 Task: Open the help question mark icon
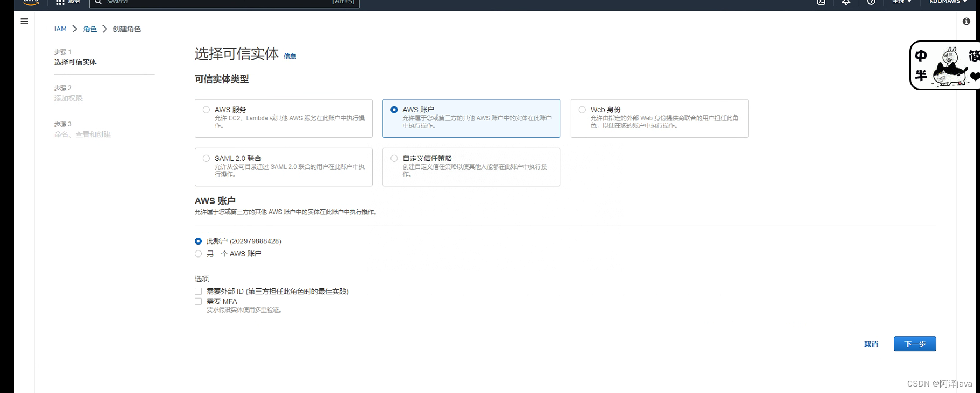coord(871,2)
